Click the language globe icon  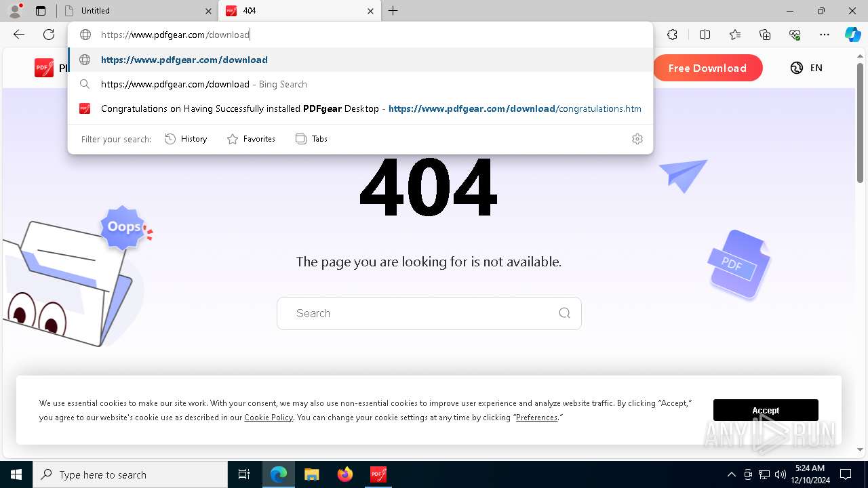click(797, 68)
